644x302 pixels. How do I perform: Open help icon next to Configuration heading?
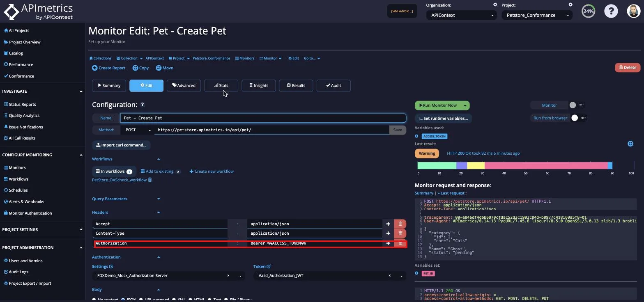tap(143, 105)
